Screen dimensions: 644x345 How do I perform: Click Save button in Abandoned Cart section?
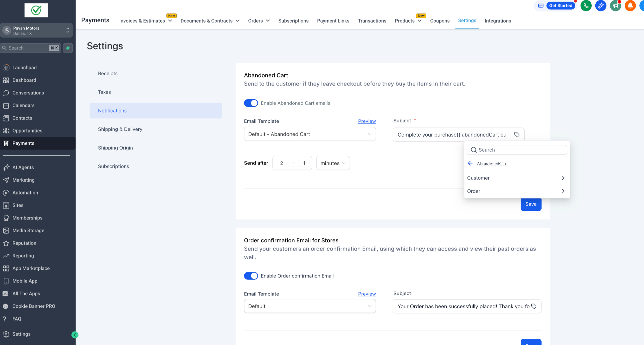(531, 204)
